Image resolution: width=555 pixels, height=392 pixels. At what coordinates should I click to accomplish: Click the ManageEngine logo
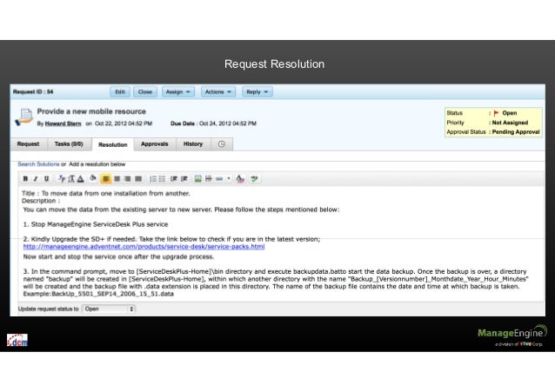512,335
